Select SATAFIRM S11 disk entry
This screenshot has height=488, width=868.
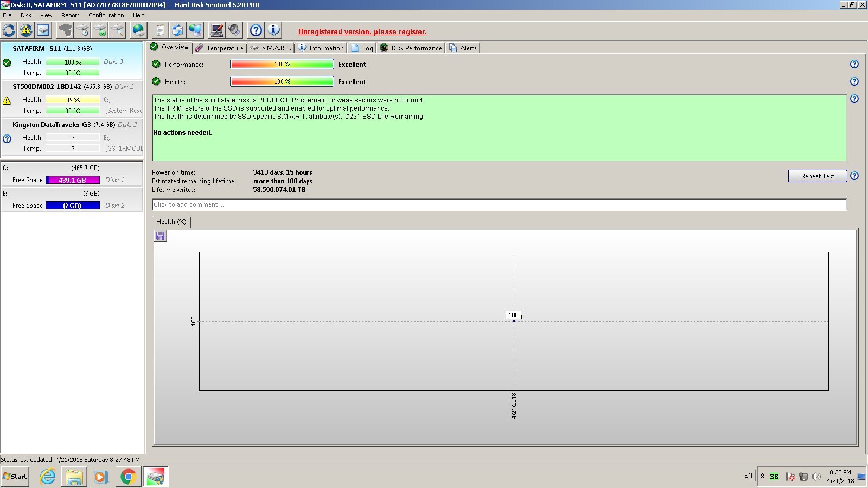pos(72,61)
